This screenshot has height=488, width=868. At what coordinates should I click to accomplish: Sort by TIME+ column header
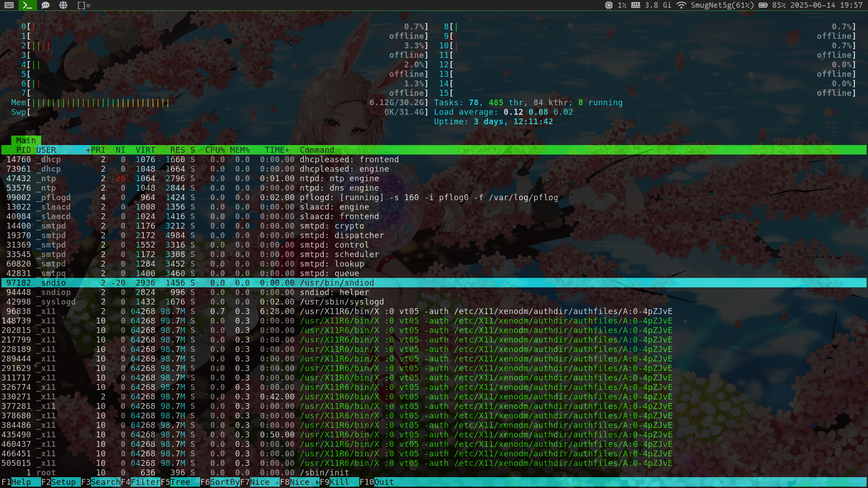coord(277,150)
